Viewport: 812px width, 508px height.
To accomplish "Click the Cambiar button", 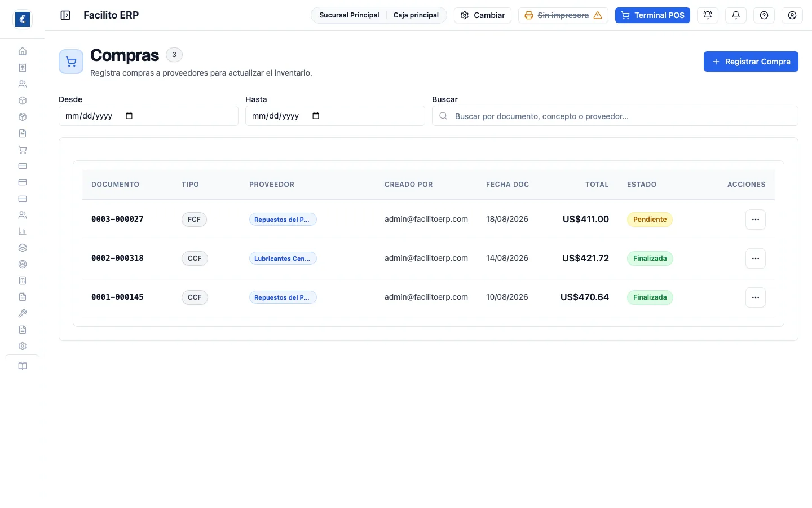I will pyautogui.click(x=483, y=15).
